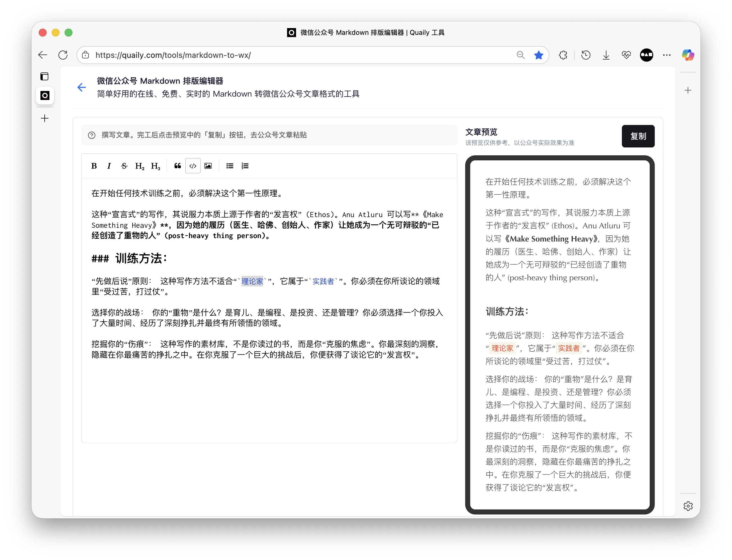
Task: Insert blockquote with quote icon
Action: pos(178,166)
